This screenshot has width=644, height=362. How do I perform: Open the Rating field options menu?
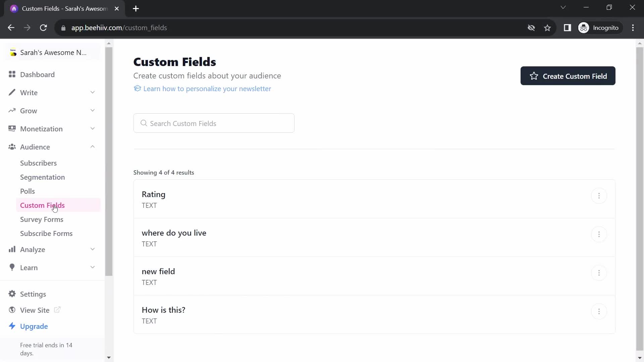(599, 196)
